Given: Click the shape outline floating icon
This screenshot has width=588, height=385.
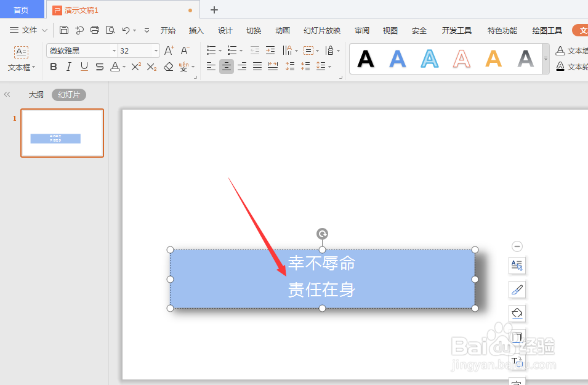Looking at the screenshot, I should pos(517,338).
